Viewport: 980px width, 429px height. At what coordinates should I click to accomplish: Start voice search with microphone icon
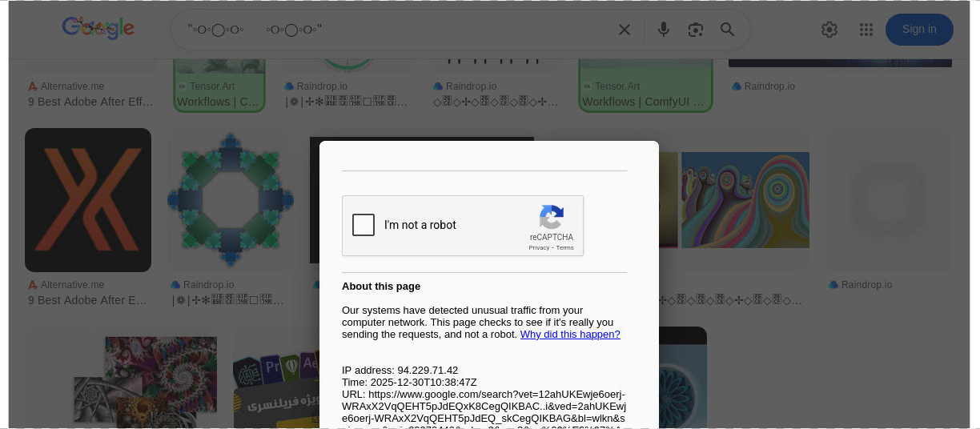point(663,30)
